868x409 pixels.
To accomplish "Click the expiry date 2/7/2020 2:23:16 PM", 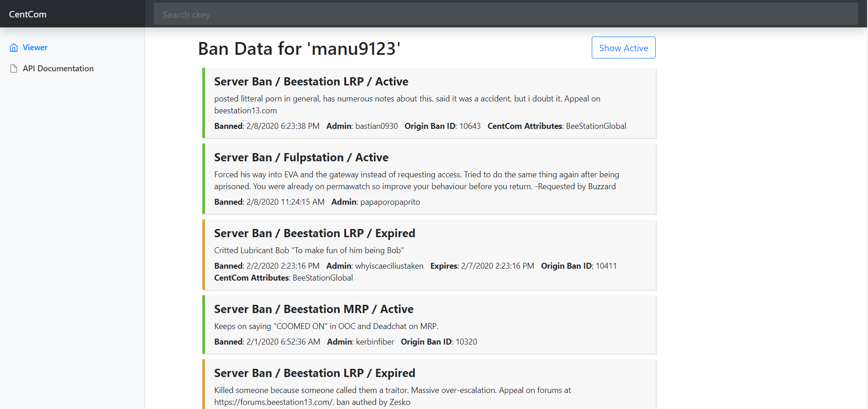I will click(498, 266).
